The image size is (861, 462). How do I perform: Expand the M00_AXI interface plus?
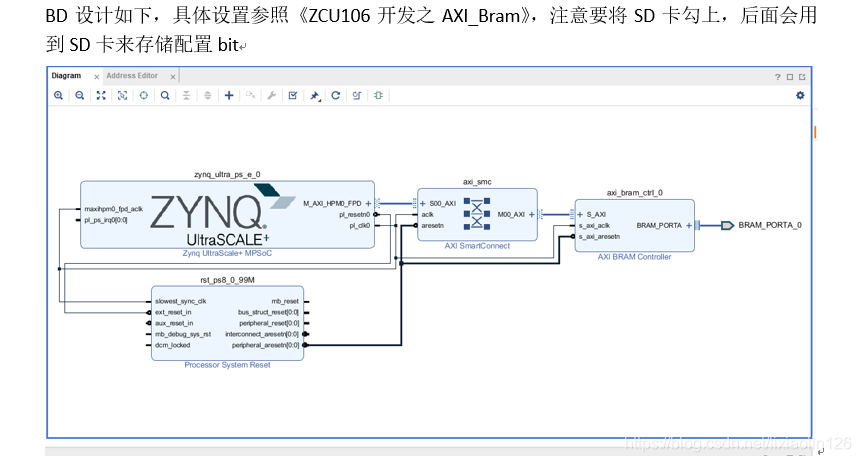coord(531,214)
